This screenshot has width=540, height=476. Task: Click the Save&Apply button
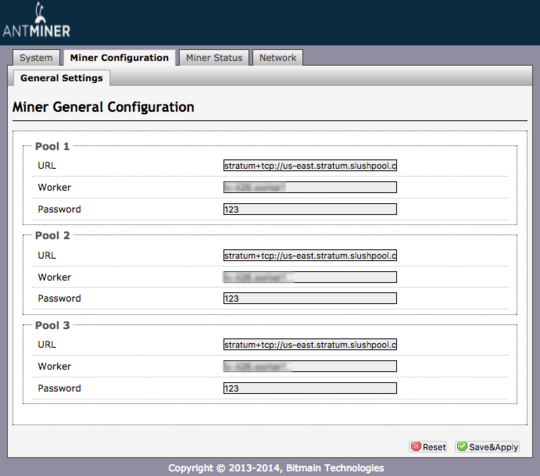tap(487, 447)
